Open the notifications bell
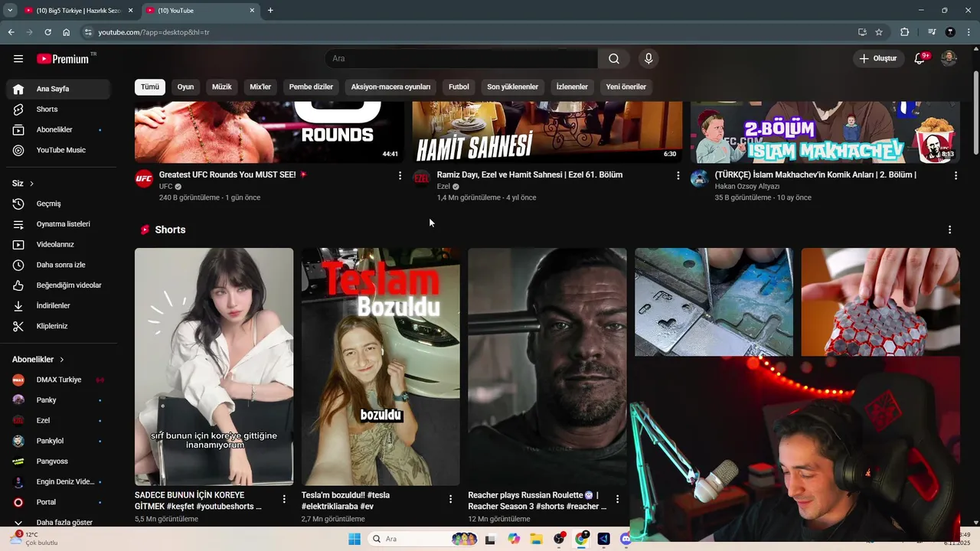 pyautogui.click(x=920, y=59)
